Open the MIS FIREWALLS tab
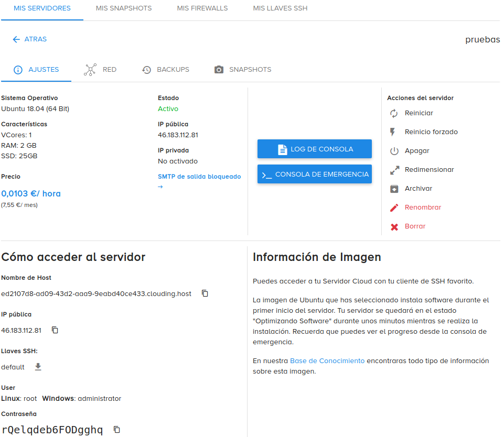 pyautogui.click(x=202, y=8)
